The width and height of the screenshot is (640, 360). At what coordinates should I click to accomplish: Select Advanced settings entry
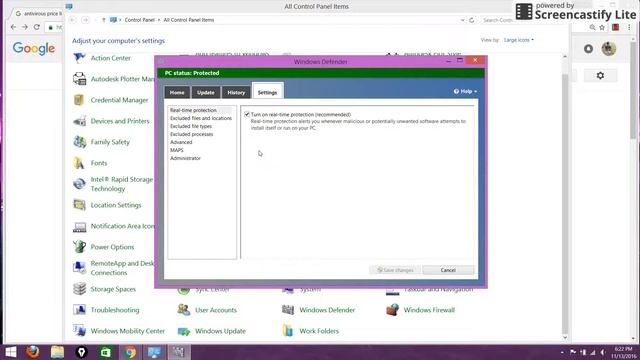pos(181,142)
